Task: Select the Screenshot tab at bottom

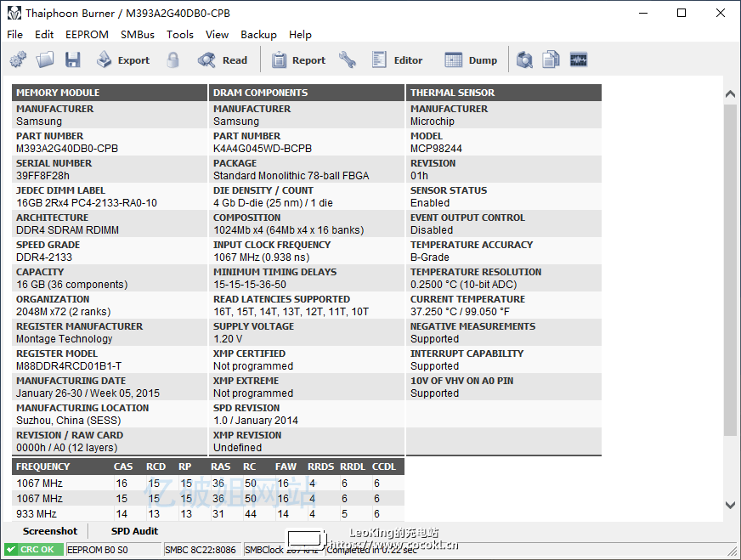Action: [50, 531]
